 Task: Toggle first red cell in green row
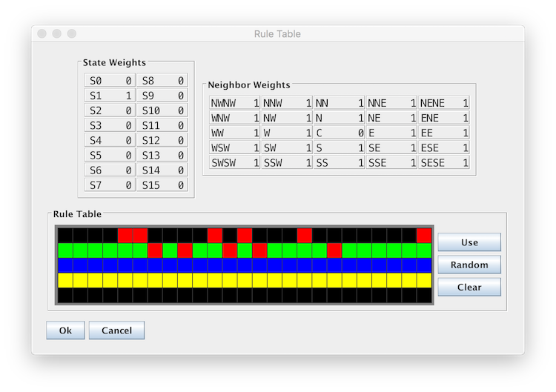[x=155, y=250]
